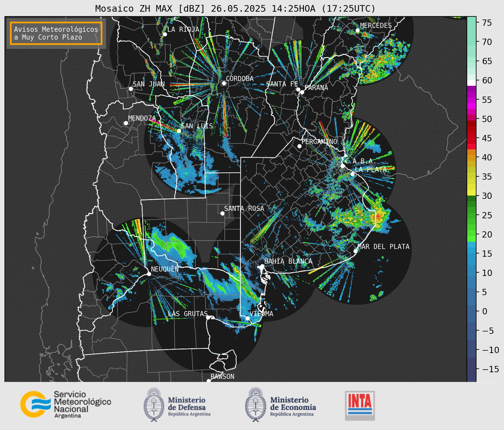Click the MAR DEL PLATA label text

pyautogui.click(x=384, y=247)
